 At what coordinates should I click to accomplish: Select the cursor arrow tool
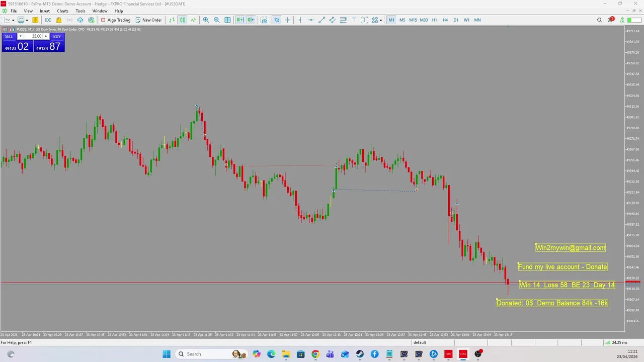pyautogui.click(x=277, y=20)
